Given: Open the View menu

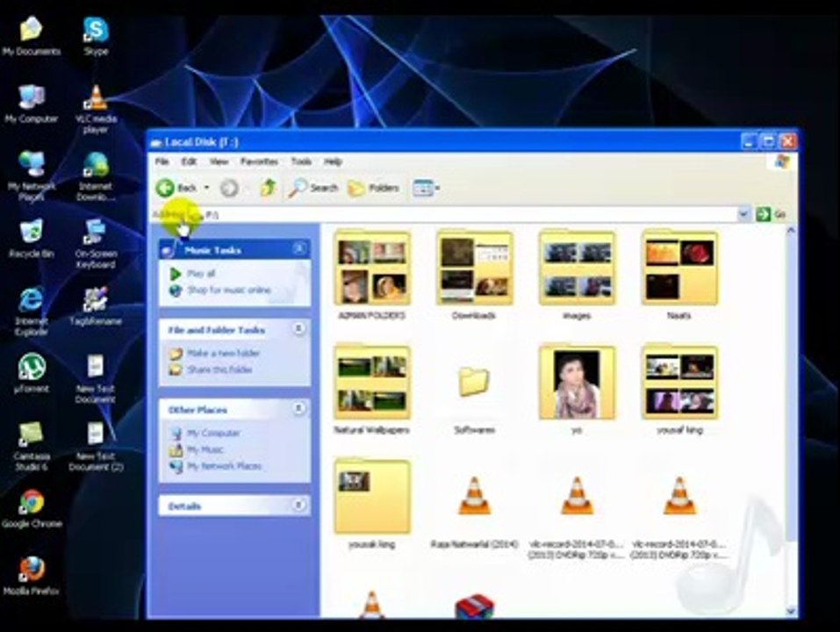Looking at the screenshot, I should tap(219, 162).
